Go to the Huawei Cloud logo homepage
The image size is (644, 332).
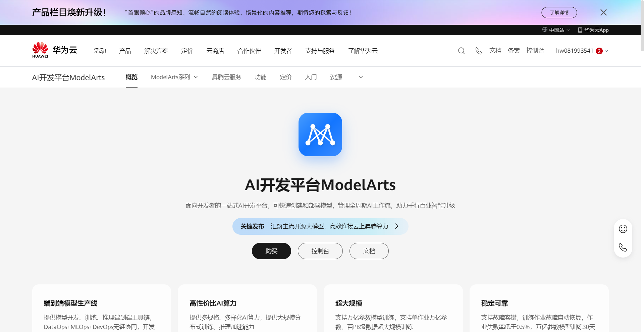55,50
